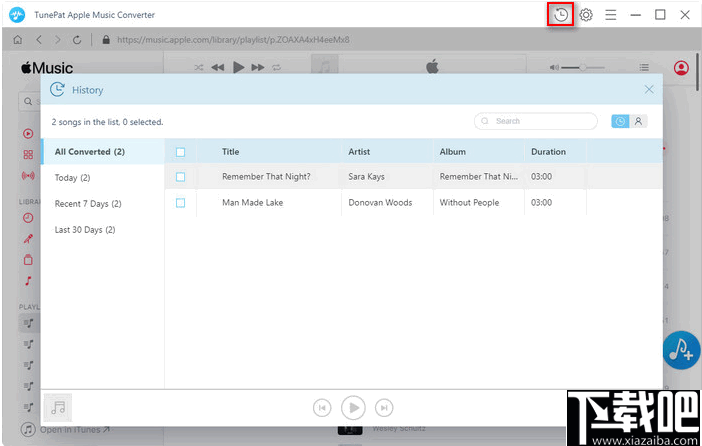
Task: Open Songs note icon in sidebar
Action: click(x=28, y=281)
